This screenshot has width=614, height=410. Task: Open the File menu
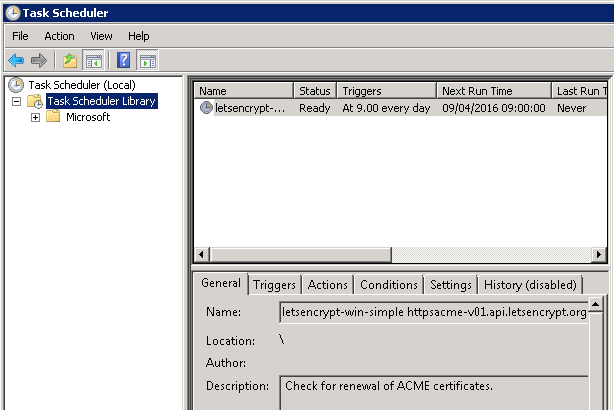pos(20,36)
